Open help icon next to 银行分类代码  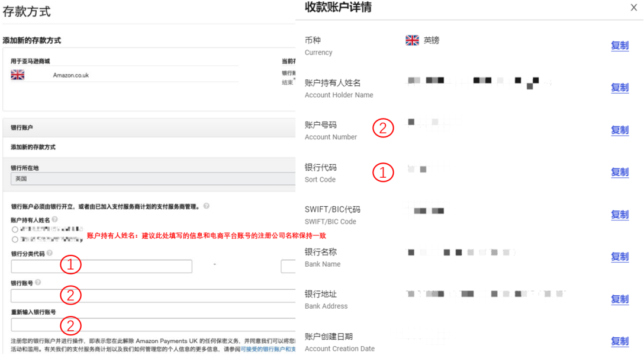click(50, 253)
